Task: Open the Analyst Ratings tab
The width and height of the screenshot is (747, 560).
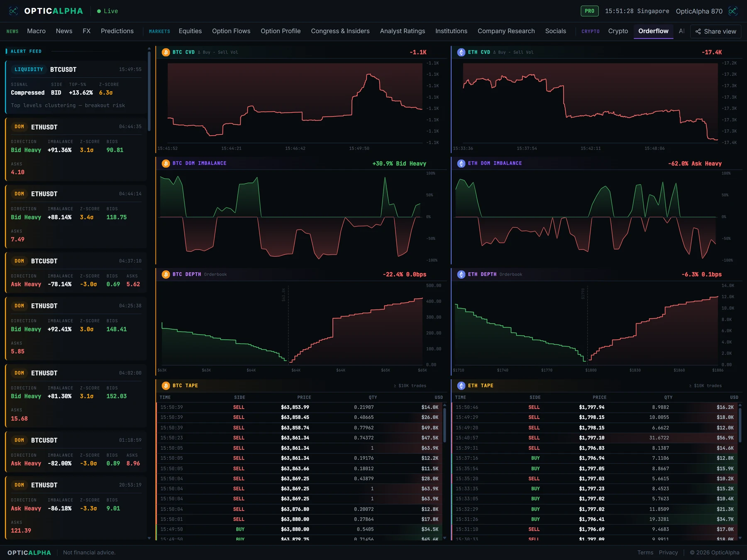Action: pyautogui.click(x=403, y=31)
